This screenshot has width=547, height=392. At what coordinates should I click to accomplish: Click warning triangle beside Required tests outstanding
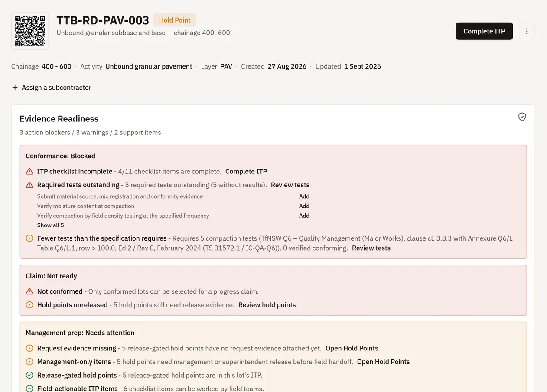[29, 185]
